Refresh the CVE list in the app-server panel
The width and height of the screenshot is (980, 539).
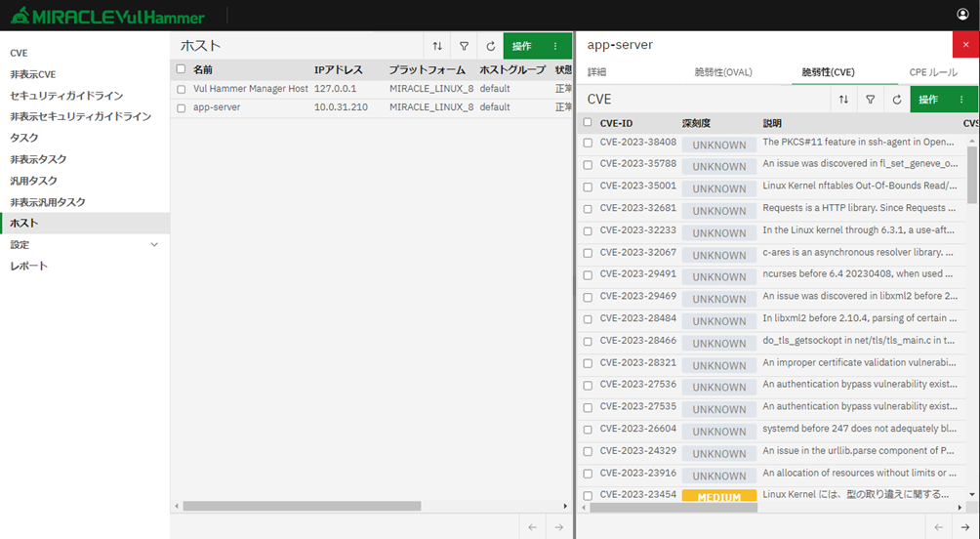[896, 100]
